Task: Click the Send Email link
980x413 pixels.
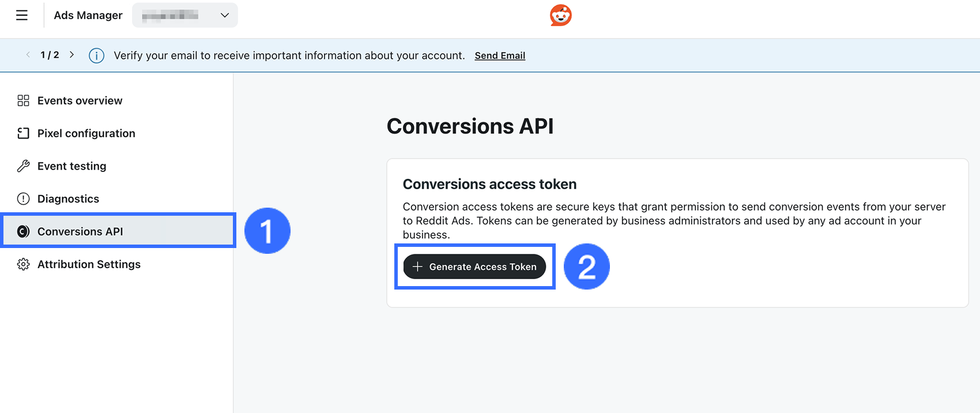Action: (x=500, y=56)
